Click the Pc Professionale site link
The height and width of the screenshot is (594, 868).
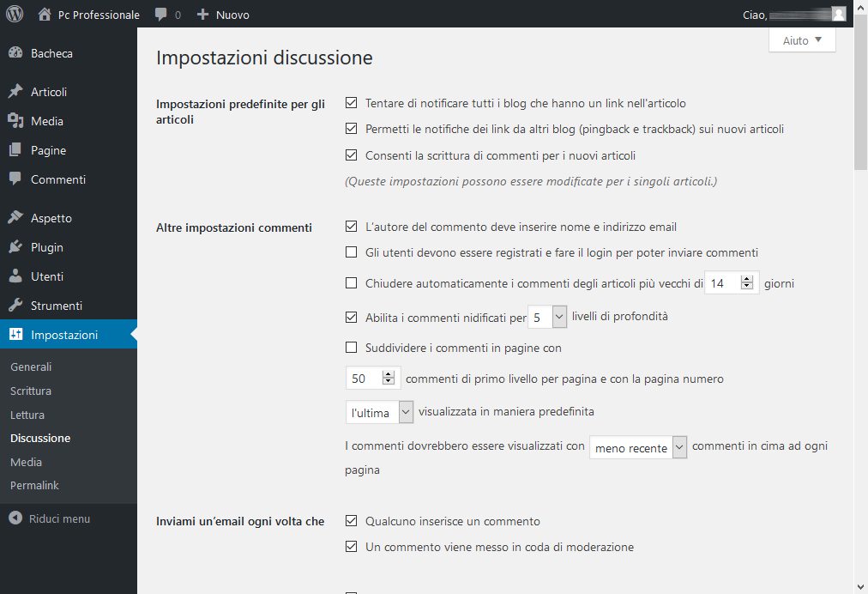[x=98, y=15]
